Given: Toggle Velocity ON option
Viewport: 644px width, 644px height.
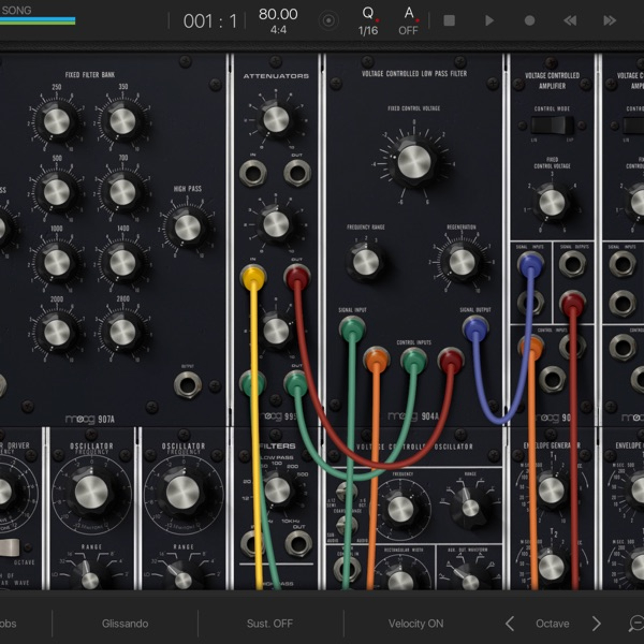Looking at the screenshot, I should [416, 623].
